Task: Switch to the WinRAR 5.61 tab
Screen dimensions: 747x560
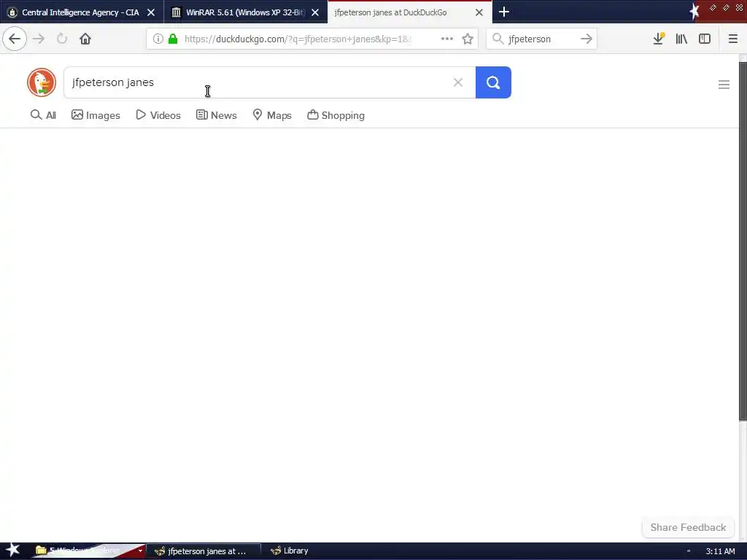Action: 245,12
